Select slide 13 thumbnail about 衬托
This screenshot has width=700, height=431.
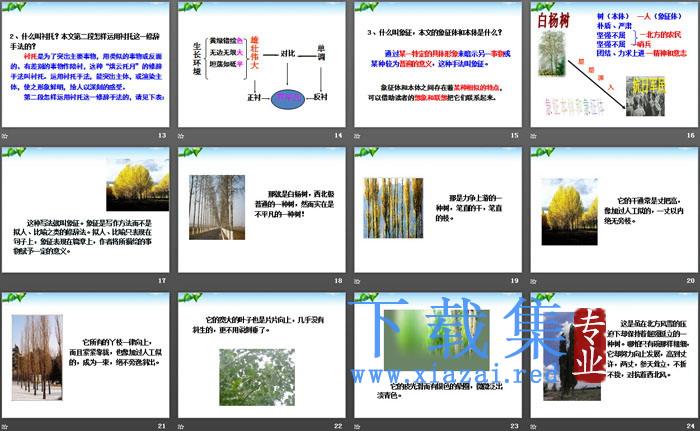[85, 64]
